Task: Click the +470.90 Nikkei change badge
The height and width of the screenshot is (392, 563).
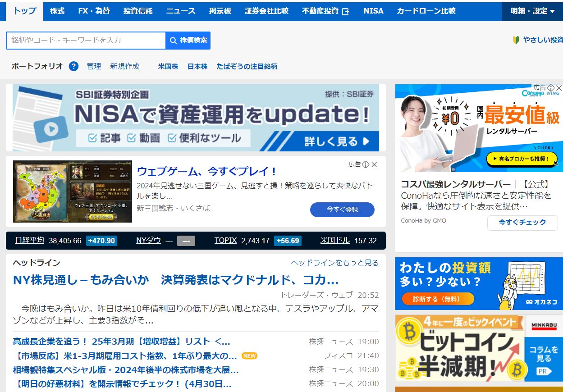Action: pos(101,241)
